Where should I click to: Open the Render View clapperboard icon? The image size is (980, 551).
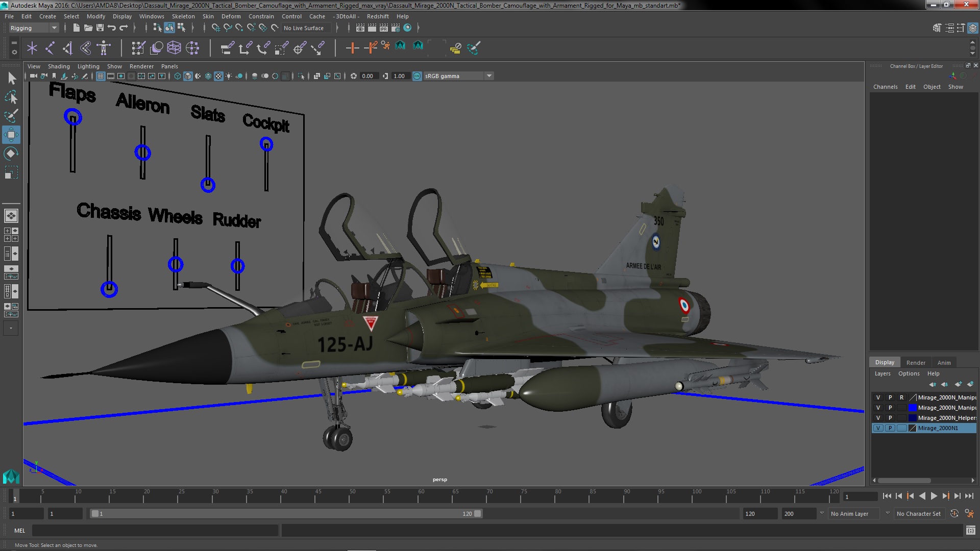pyautogui.click(x=360, y=28)
